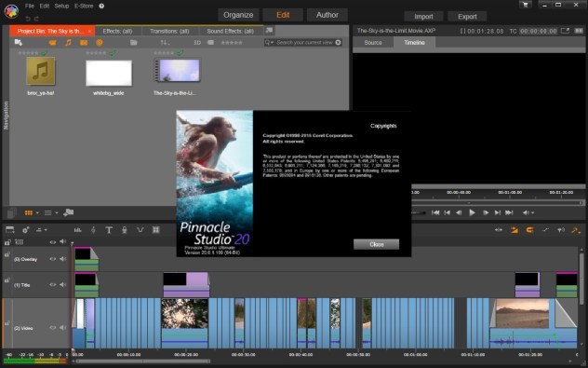Close the Project Bin tab
Screen dimensions: 588x368
point(89,31)
